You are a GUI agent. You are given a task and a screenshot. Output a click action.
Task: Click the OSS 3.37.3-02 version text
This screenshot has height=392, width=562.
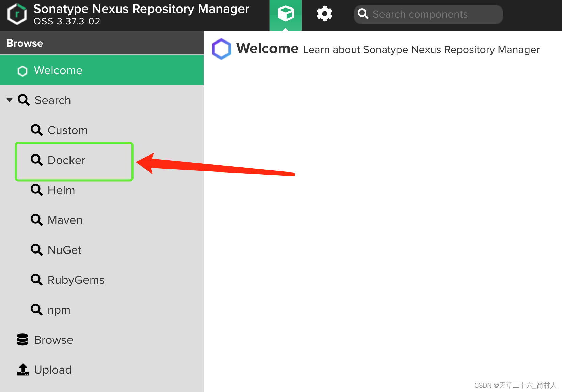67,21
